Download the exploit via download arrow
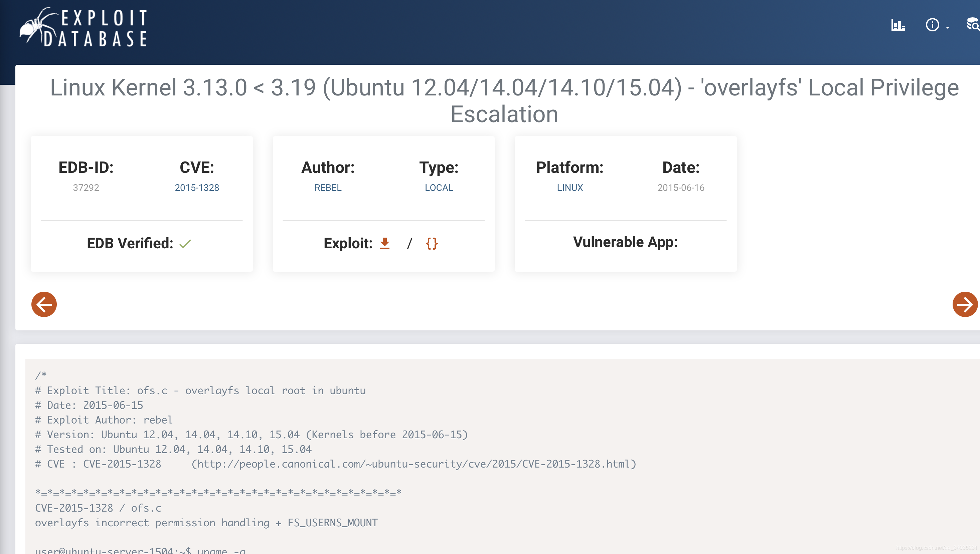The width and height of the screenshot is (980, 554). [x=384, y=243]
